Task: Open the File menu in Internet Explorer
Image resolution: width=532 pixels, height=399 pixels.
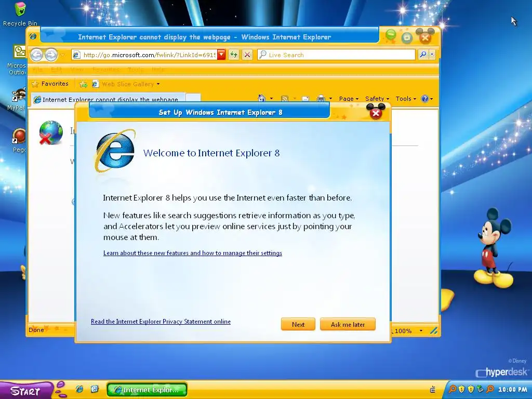Action: click(37, 70)
